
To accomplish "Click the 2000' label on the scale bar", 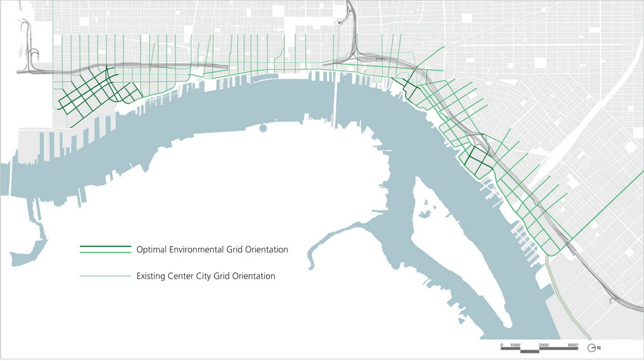I will coord(545,345).
